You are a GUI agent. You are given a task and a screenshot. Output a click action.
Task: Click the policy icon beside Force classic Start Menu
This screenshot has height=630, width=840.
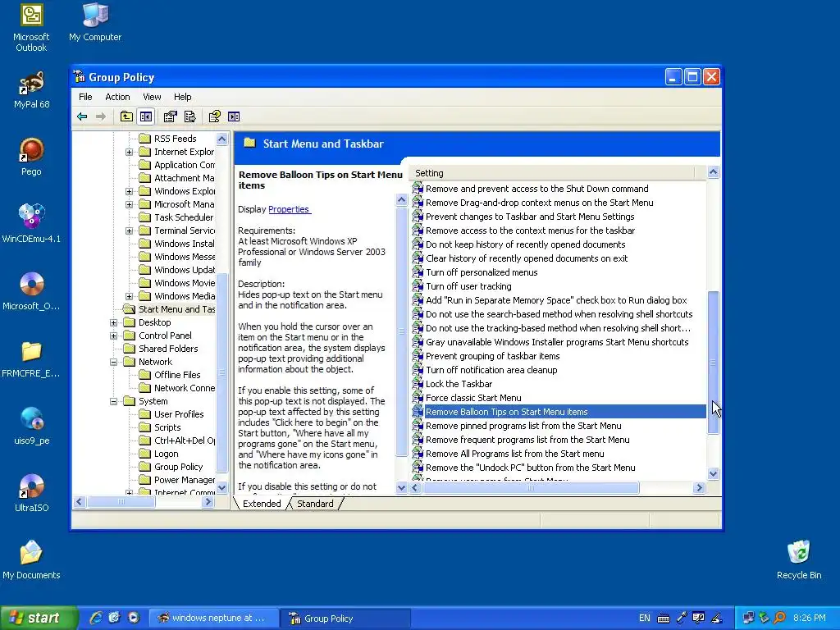[x=418, y=398]
